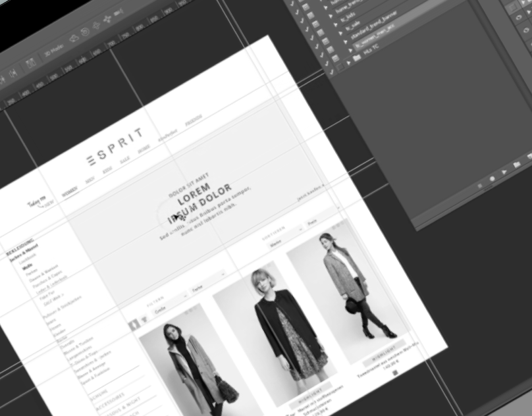Click the SALE navigation tab
532x416 pixels.
coord(125,160)
